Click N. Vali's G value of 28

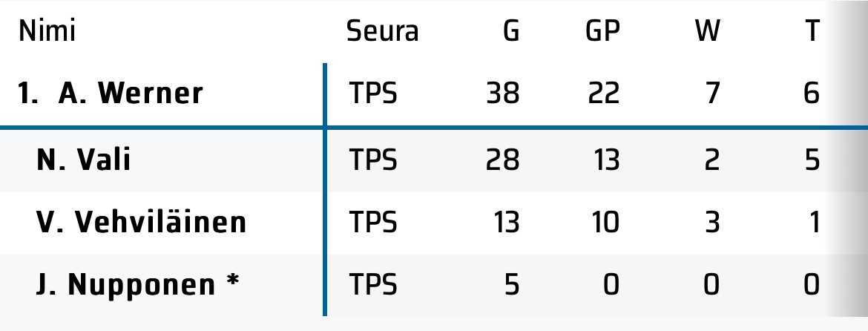pos(503,160)
